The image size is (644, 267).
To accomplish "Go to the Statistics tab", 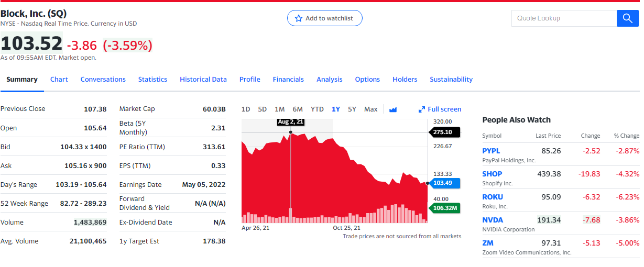I will 152,80.
